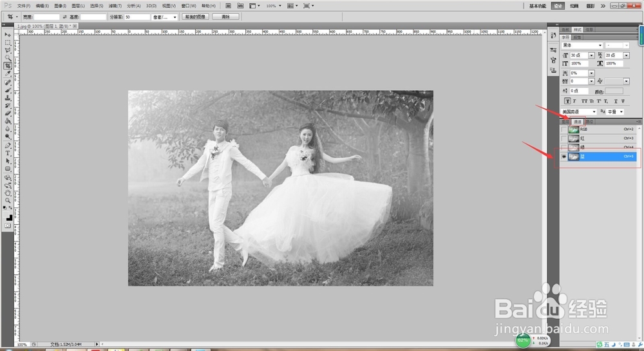Select the Eyedropper tool
Viewport: 644px width, 351px height.
tap(8, 73)
